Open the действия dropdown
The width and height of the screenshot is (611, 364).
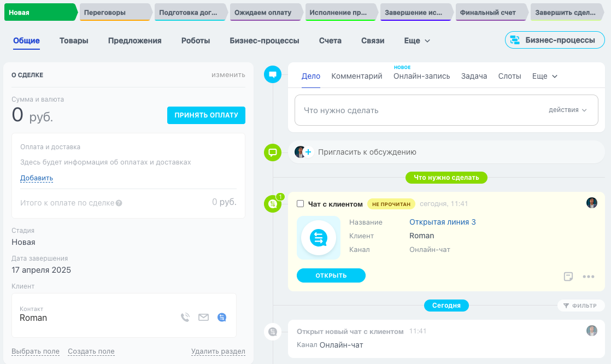pos(568,110)
